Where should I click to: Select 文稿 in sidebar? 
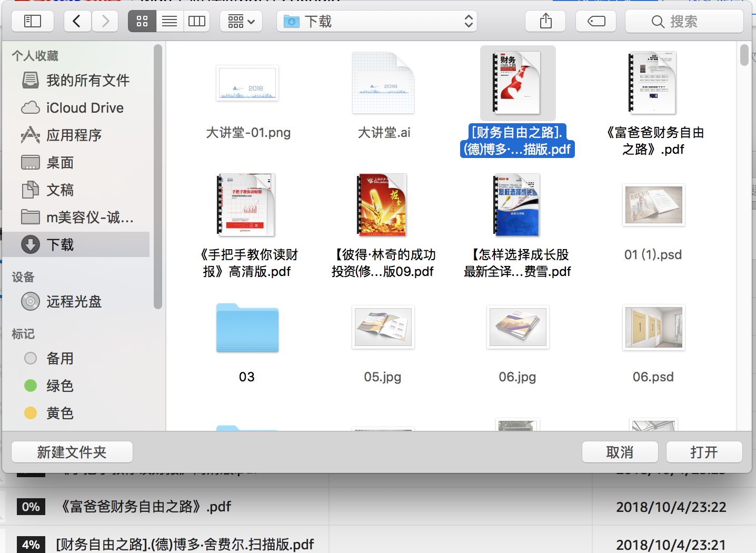[x=76, y=190]
